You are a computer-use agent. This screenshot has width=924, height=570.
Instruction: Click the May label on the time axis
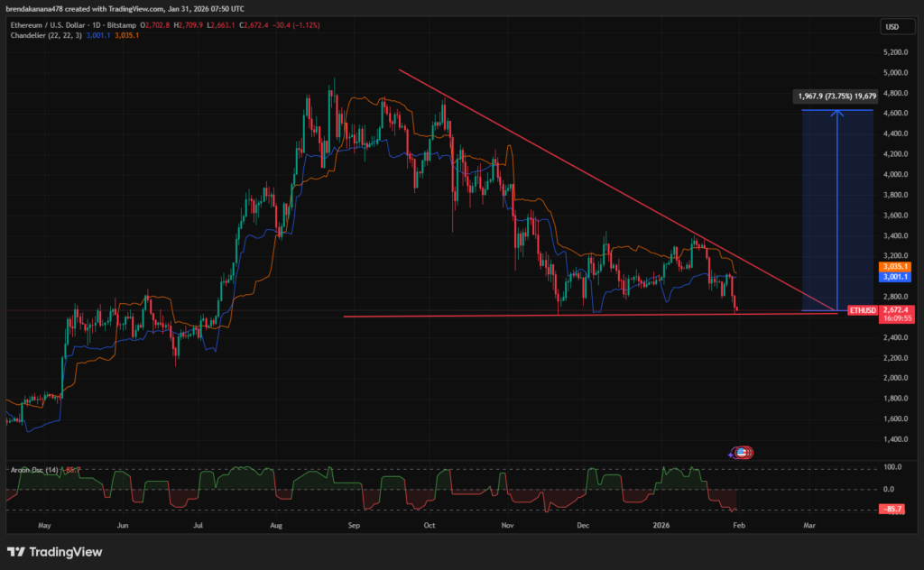tap(44, 525)
